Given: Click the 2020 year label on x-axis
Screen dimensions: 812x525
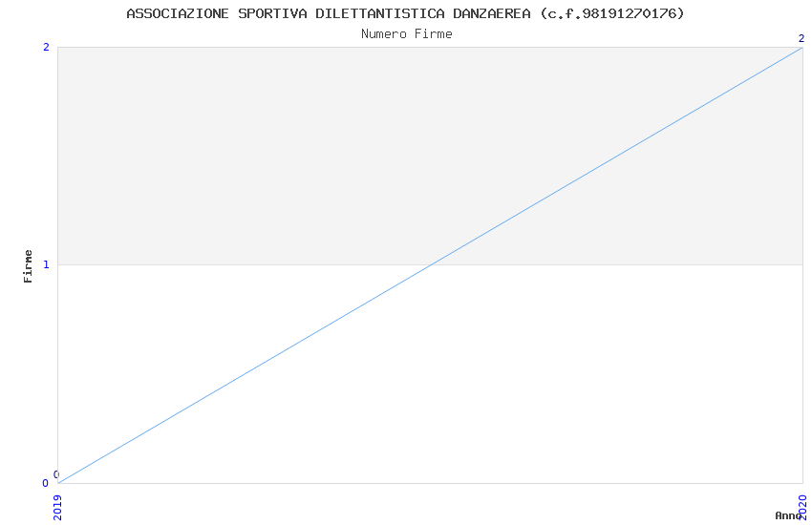Looking at the screenshot, I should [802, 508].
